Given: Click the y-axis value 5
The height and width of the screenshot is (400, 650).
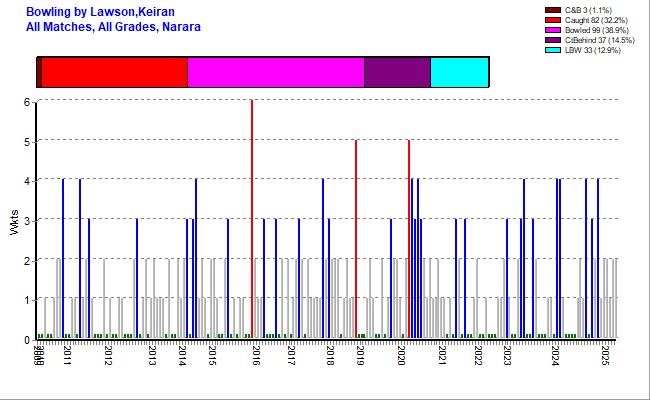Looking at the screenshot, I should [x=27, y=142].
